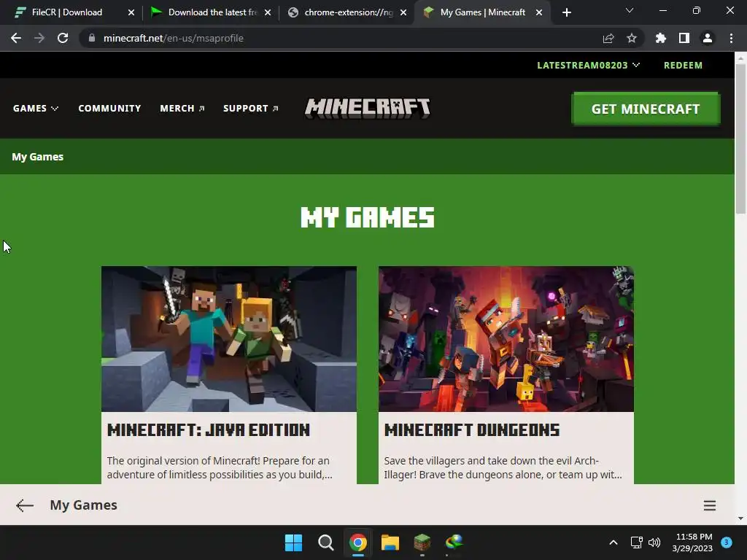
Task: Open the Chrome extensions puzzle icon
Action: [x=661, y=38]
